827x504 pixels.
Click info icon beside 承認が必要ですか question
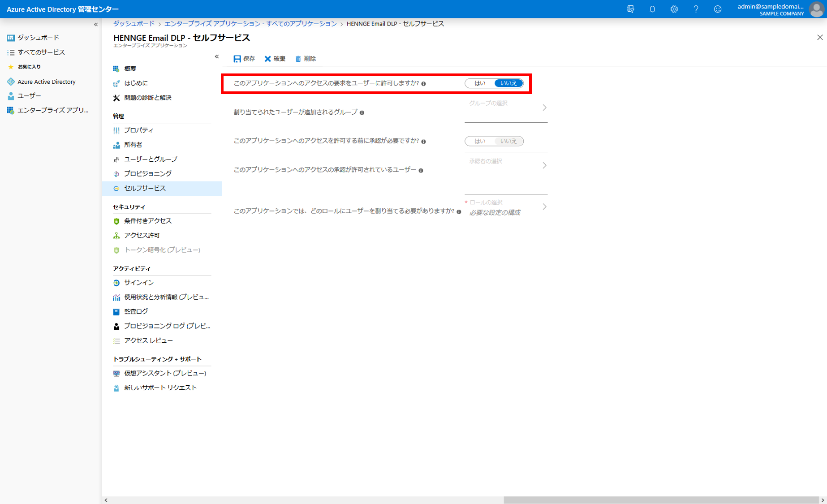[x=423, y=142]
